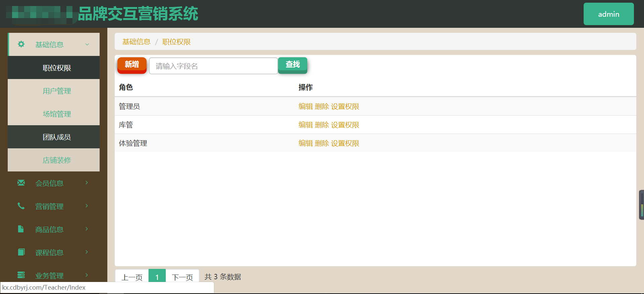Open the 场馆管理 submenu item
The image size is (644, 294).
tap(57, 114)
